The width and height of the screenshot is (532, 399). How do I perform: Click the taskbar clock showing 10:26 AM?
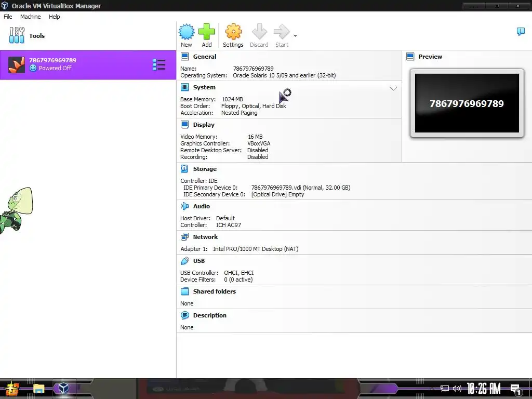(x=484, y=389)
